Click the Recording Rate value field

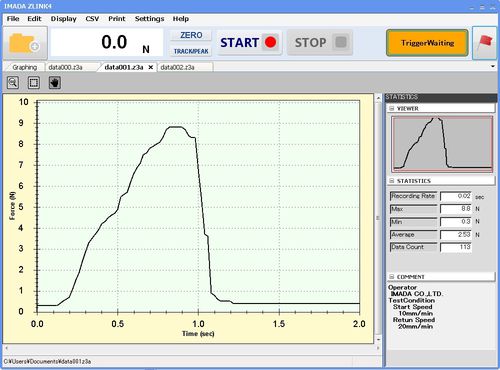[x=456, y=196]
